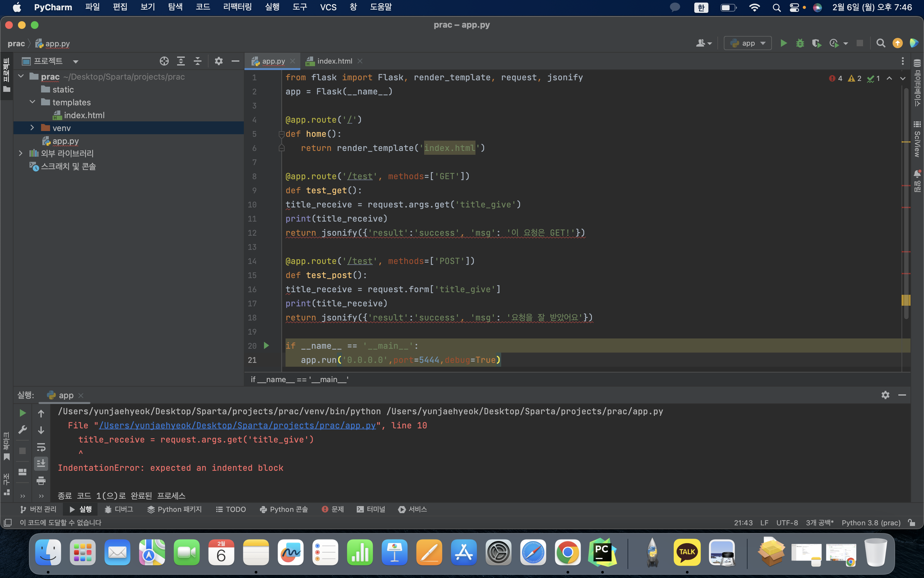Open the 터미널 tool window tab
Screen dimensions: 924x578
pos(371,509)
